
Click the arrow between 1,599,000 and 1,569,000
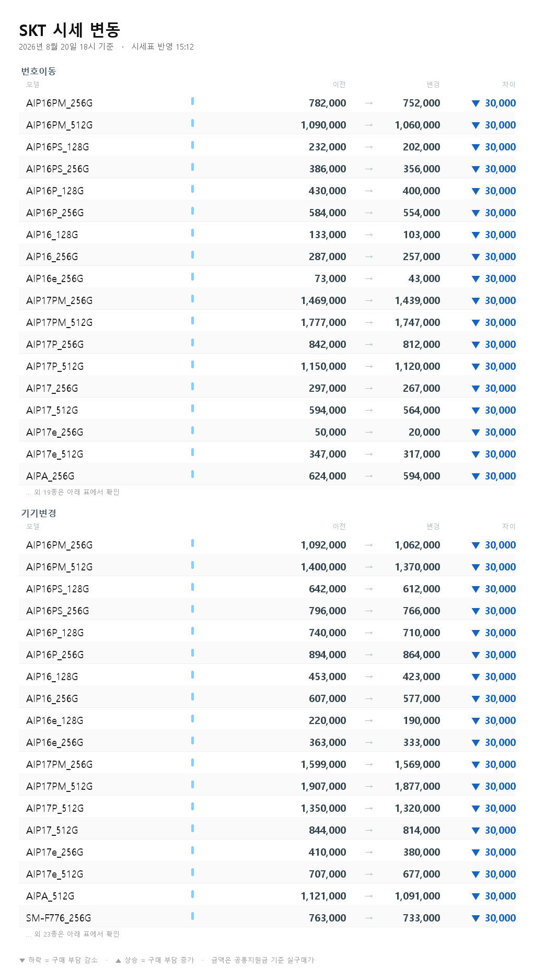(x=369, y=765)
